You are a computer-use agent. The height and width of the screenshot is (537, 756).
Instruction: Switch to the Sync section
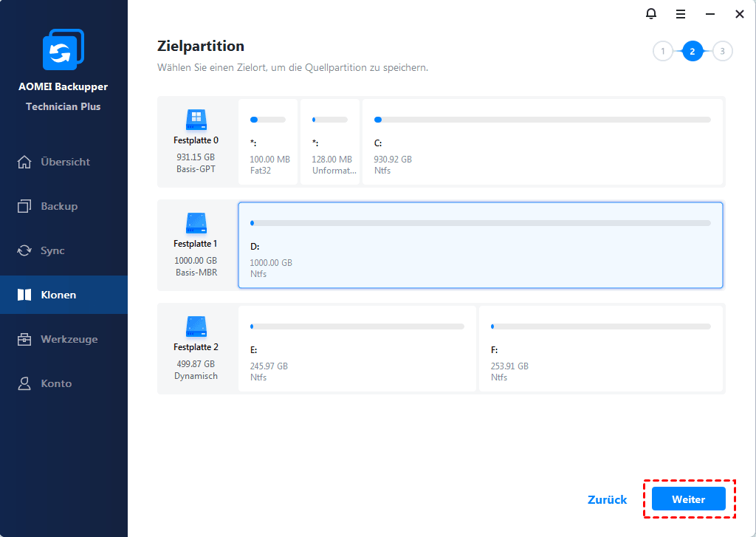52,250
